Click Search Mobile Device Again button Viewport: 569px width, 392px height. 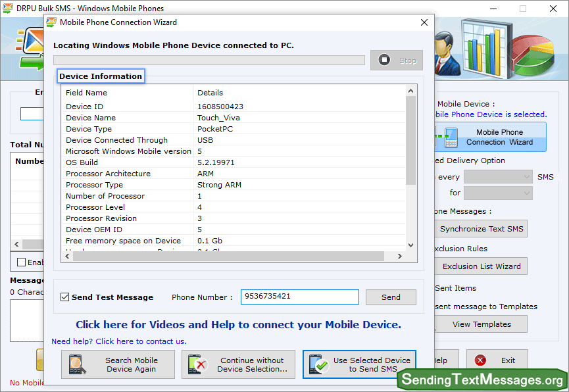[118, 364]
